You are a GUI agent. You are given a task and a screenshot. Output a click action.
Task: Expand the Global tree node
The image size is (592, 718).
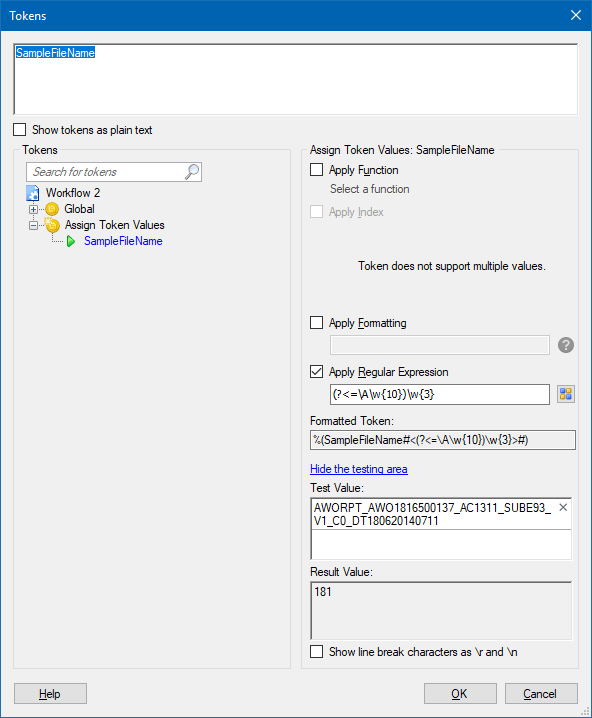point(33,209)
